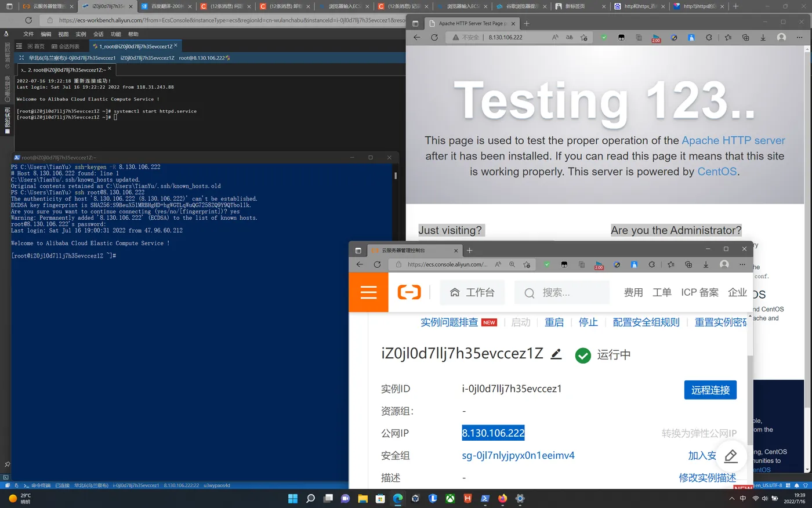Click the 实例问题排查 link
The width and height of the screenshot is (812, 508).
(449, 322)
